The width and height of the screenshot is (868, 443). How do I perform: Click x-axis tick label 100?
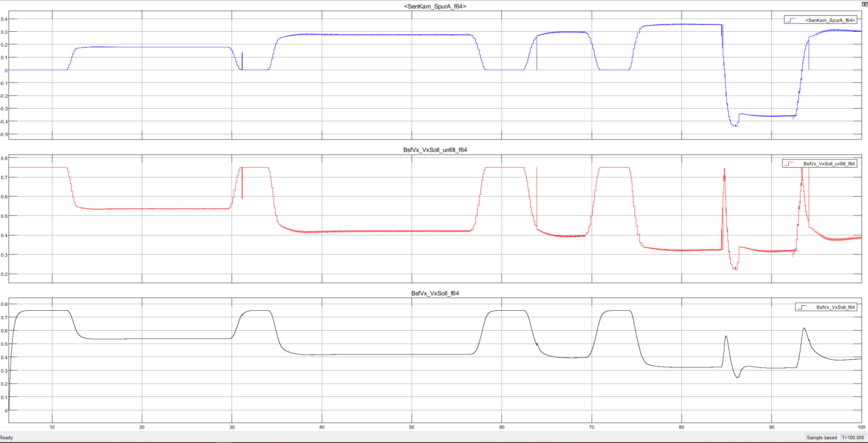(x=861, y=427)
